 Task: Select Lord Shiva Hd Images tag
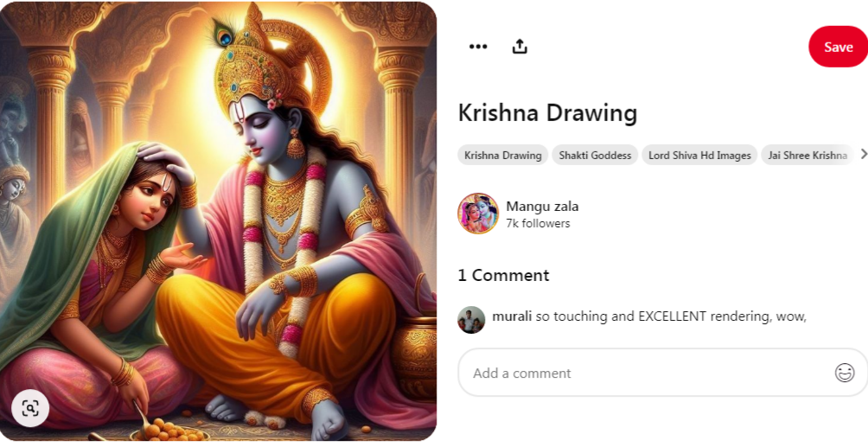699,155
